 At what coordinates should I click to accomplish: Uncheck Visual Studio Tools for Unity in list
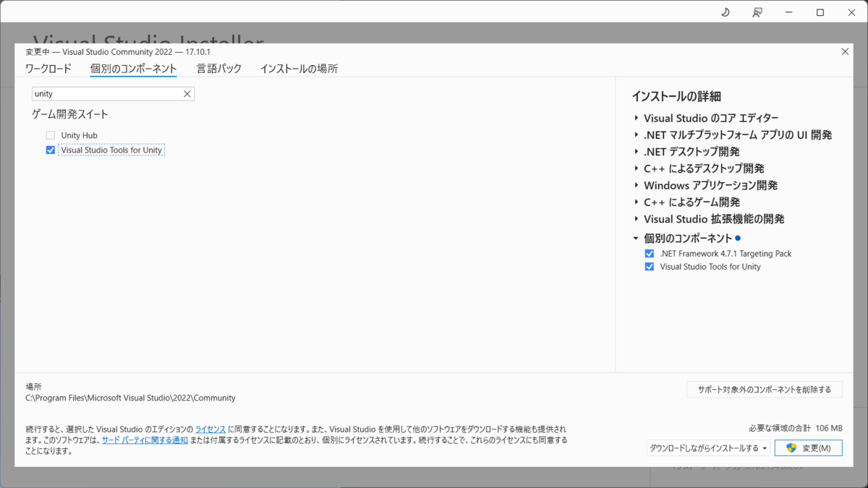point(51,150)
